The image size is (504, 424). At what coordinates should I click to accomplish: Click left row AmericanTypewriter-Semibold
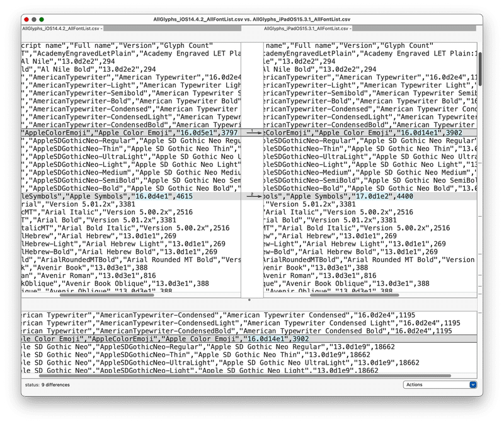click(x=131, y=93)
